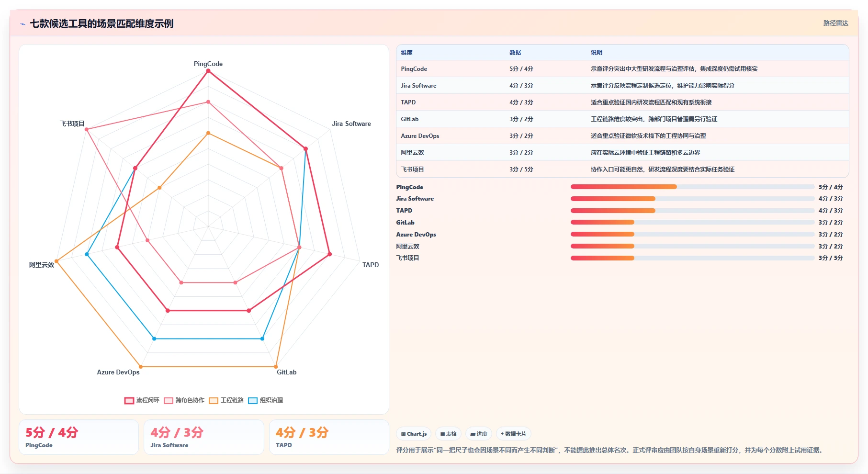Open the PingCode 5分 / 4分 data card

pos(79,437)
